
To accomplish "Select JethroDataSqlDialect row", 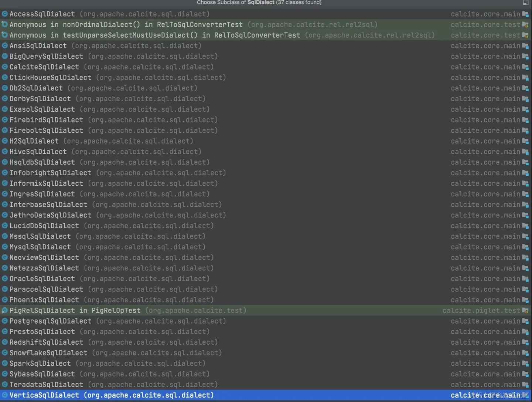I will [x=265, y=215].
